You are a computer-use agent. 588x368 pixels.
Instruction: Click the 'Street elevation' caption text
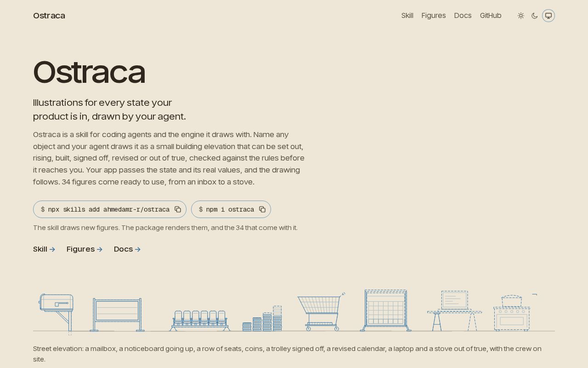pyautogui.click(x=287, y=354)
